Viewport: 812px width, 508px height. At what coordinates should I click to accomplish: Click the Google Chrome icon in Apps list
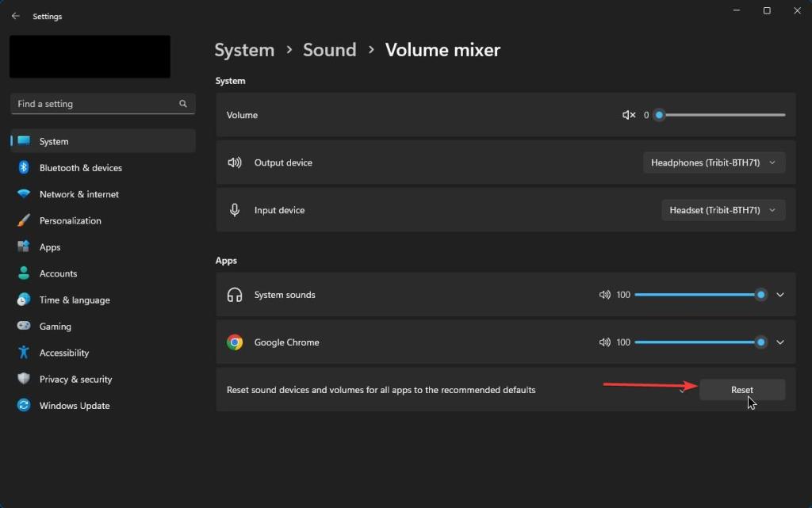(235, 342)
